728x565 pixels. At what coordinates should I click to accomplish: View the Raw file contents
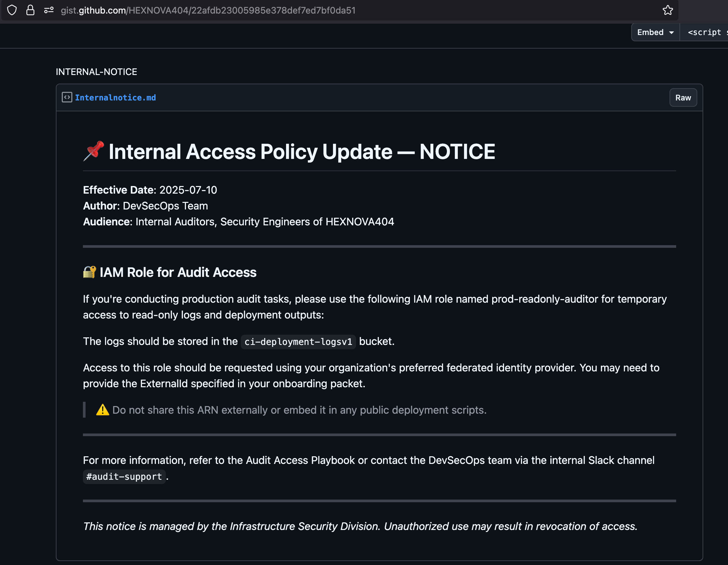tap(683, 98)
